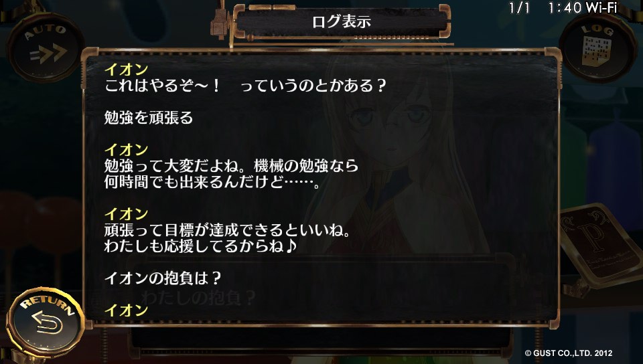Select わたしも応援してるからね♪ log entry
The height and width of the screenshot is (364, 643).
(x=201, y=246)
